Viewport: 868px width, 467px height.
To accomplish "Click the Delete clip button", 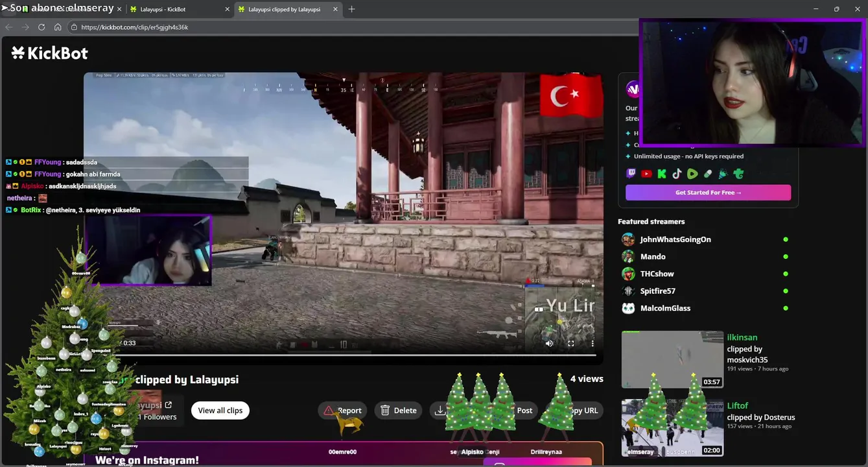I will pos(398,411).
